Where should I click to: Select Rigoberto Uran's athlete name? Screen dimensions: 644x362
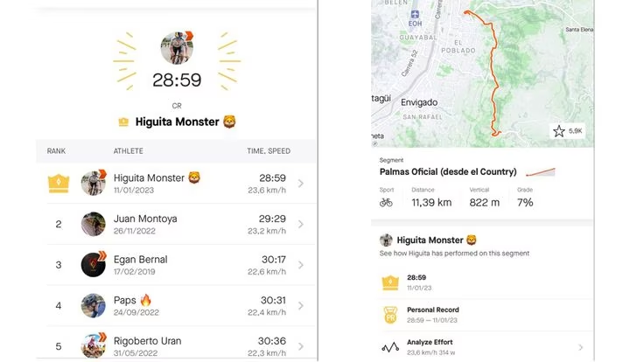[x=148, y=341]
